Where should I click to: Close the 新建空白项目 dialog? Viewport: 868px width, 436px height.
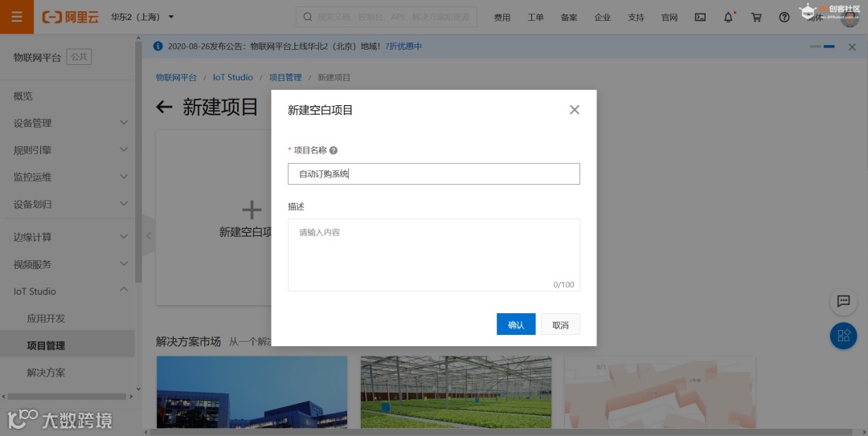tap(575, 109)
